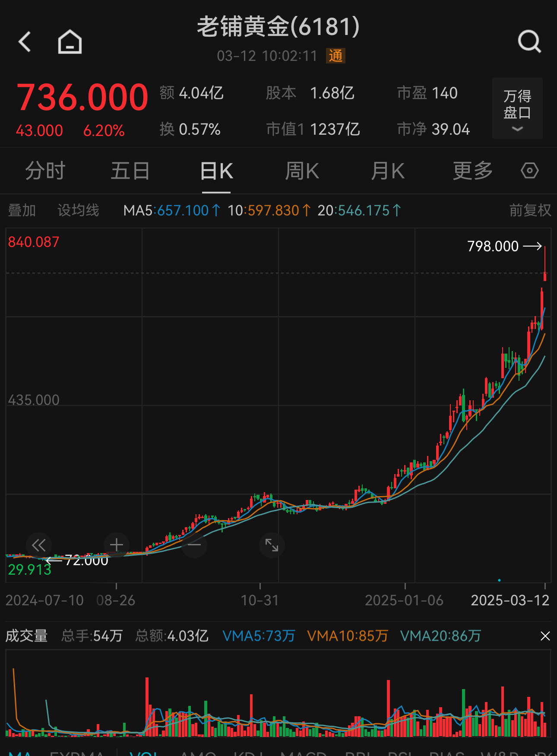Click the 市净 39.04 value

point(433,129)
